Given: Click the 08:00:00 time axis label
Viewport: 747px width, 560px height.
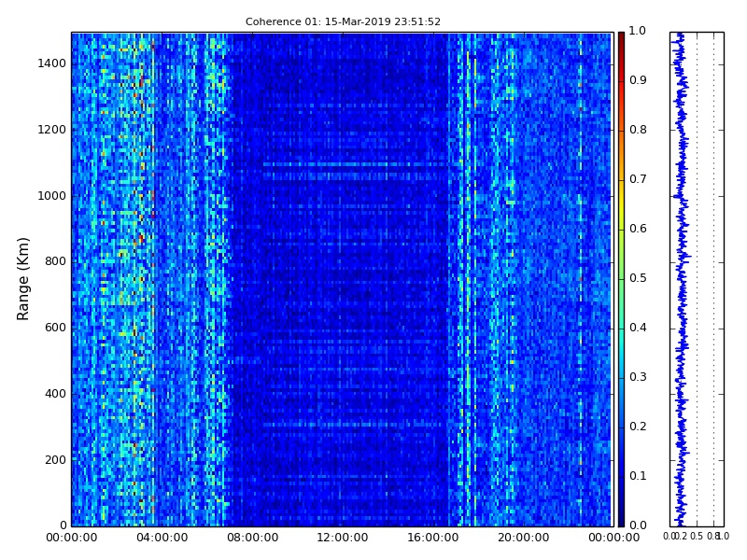Looking at the screenshot, I should pyautogui.click(x=252, y=538).
